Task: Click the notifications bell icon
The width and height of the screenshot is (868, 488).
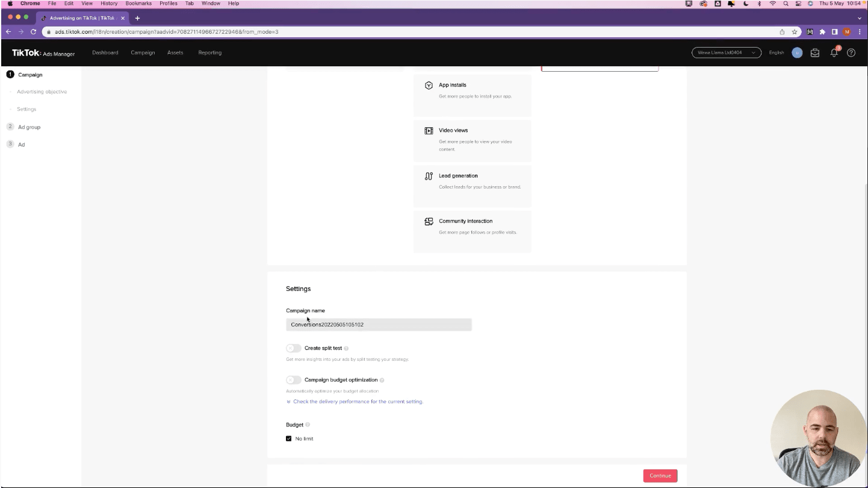Action: coord(834,53)
